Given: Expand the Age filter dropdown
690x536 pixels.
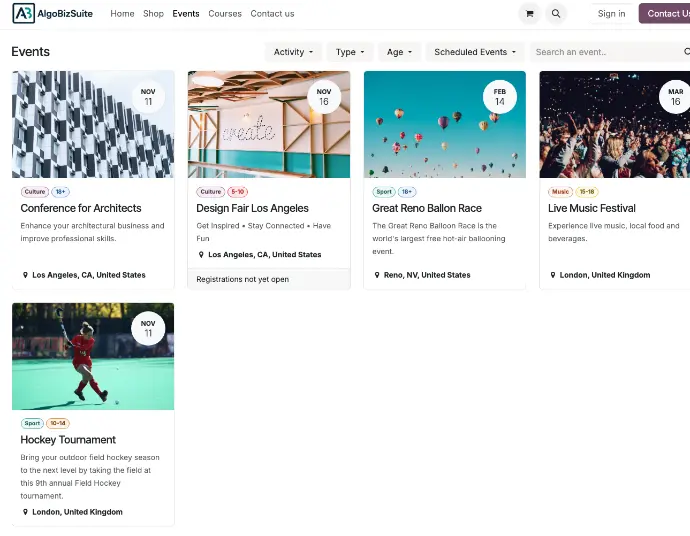Looking at the screenshot, I should coord(400,52).
